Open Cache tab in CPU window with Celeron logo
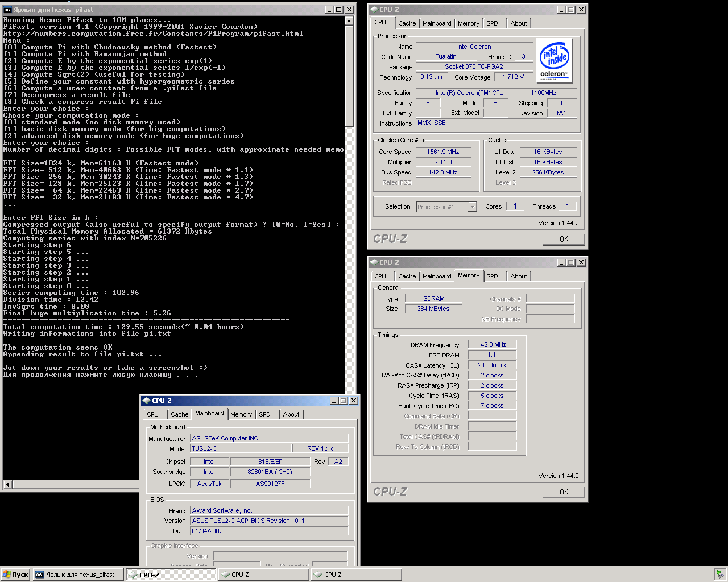 pos(407,23)
